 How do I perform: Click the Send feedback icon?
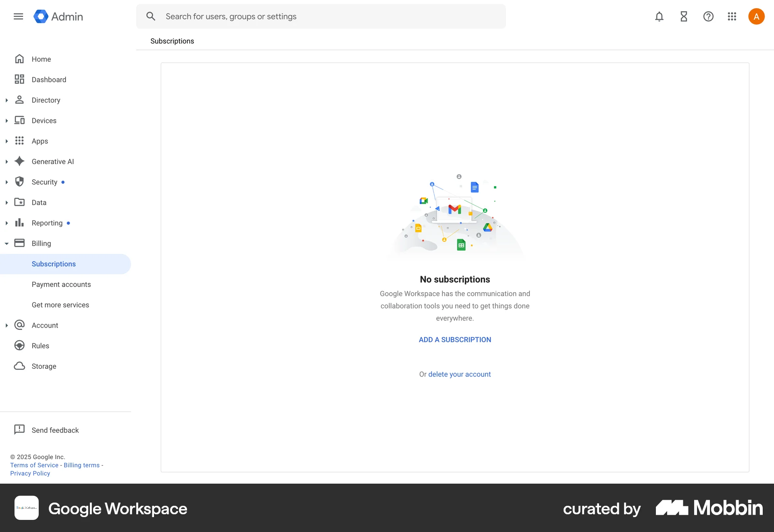click(19, 430)
